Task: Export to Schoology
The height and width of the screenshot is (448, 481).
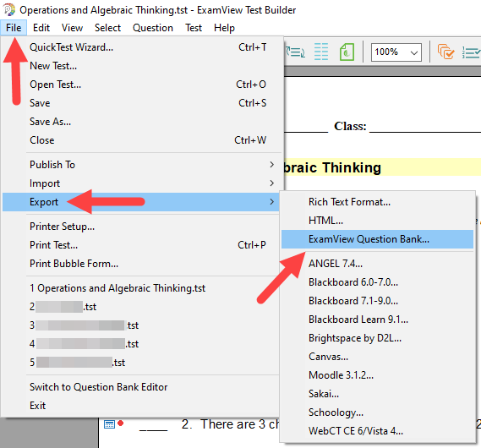Action: coord(377,412)
